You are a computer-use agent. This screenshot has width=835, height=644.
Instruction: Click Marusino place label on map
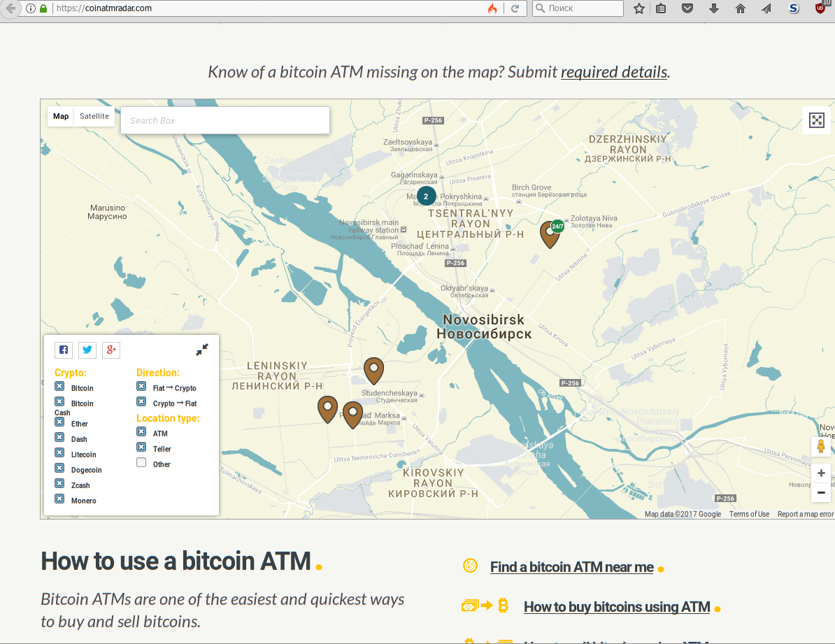point(108,212)
